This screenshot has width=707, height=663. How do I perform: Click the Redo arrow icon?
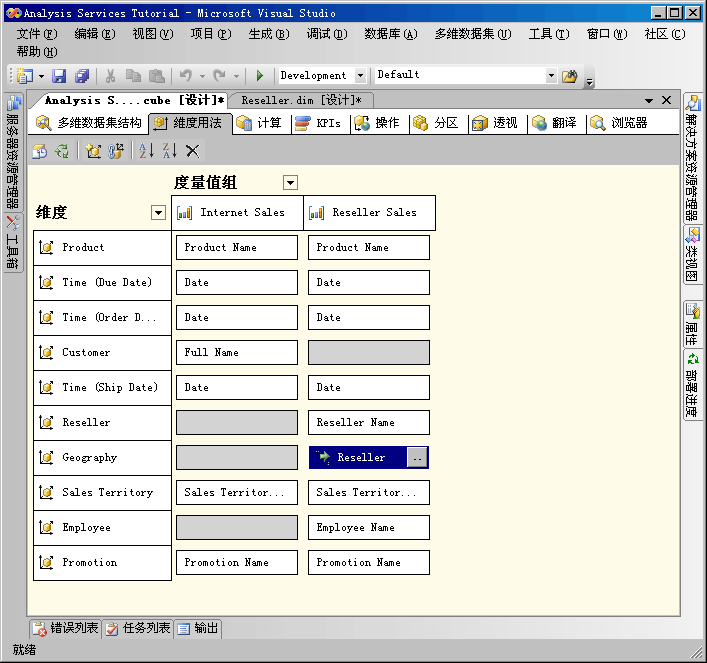coord(220,75)
